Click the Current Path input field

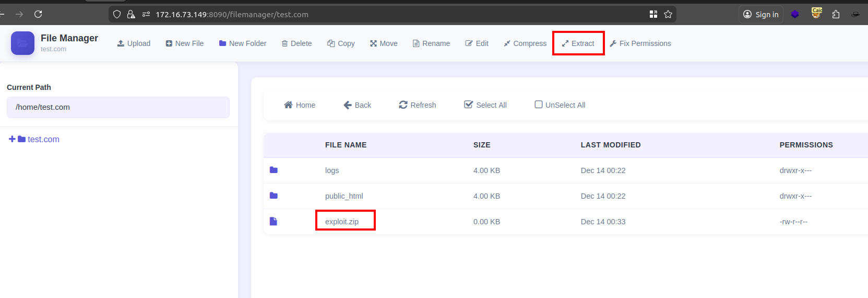click(x=118, y=107)
